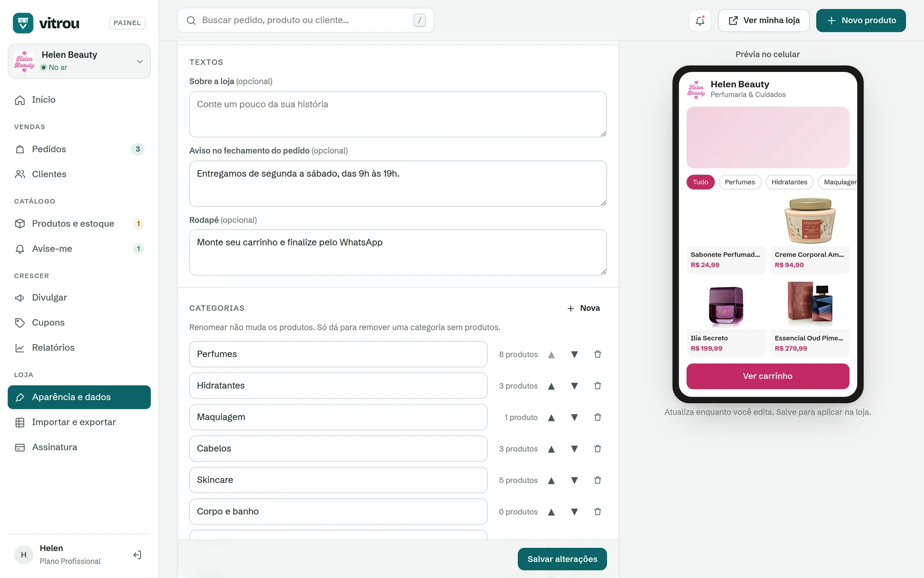Click the Sobre a loja textarea
The width and height of the screenshot is (924, 578).
(398, 115)
